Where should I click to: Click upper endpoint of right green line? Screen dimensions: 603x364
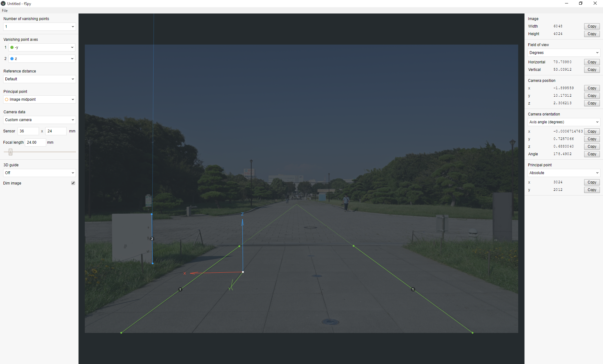click(354, 246)
